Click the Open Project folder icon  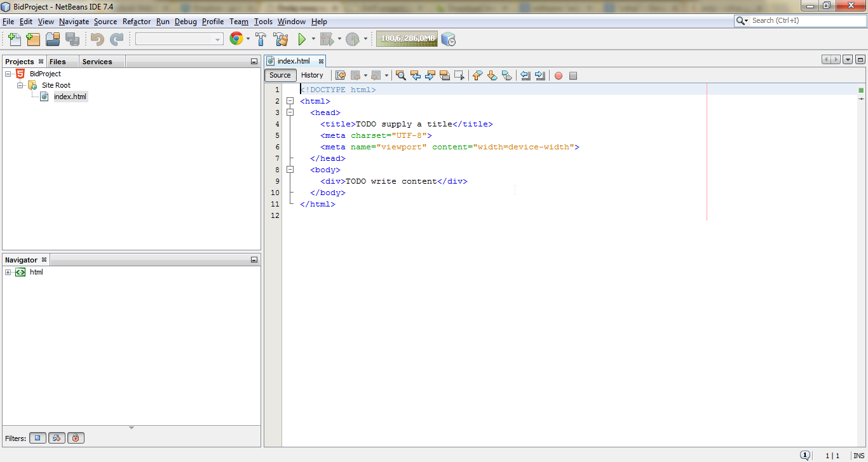click(x=53, y=39)
